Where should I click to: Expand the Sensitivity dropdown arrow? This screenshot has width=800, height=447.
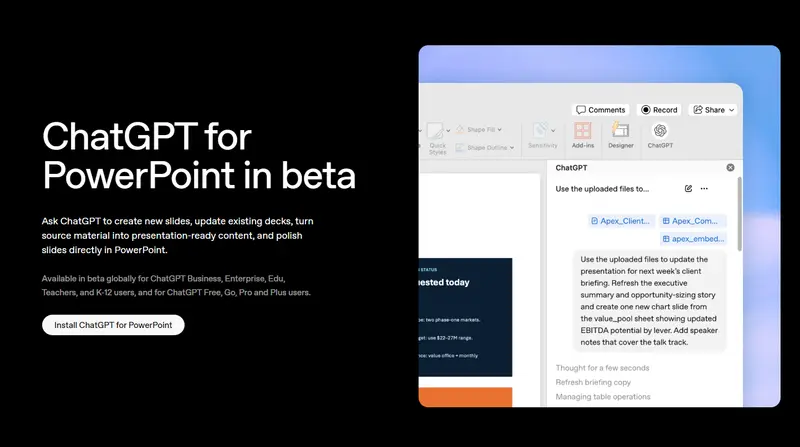pyautogui.click(x=553, y=131)
